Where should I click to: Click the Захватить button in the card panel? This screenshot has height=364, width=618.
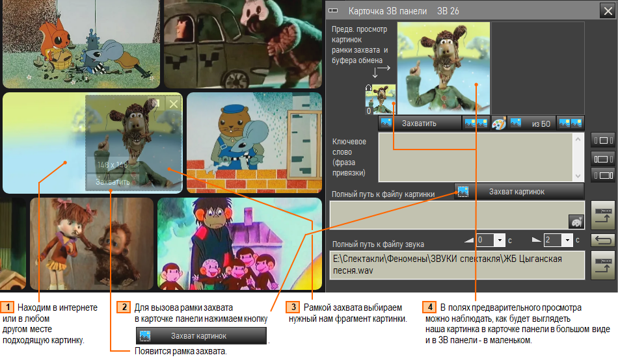tap(420, 123)
